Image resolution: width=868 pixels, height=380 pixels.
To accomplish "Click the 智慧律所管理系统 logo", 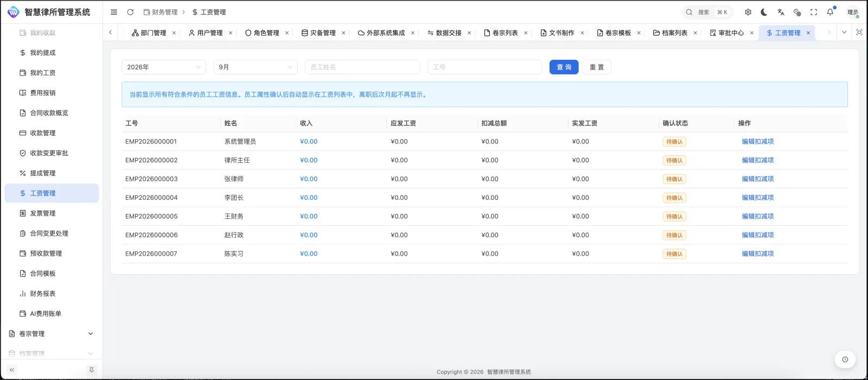I will [x=49, y=12].
